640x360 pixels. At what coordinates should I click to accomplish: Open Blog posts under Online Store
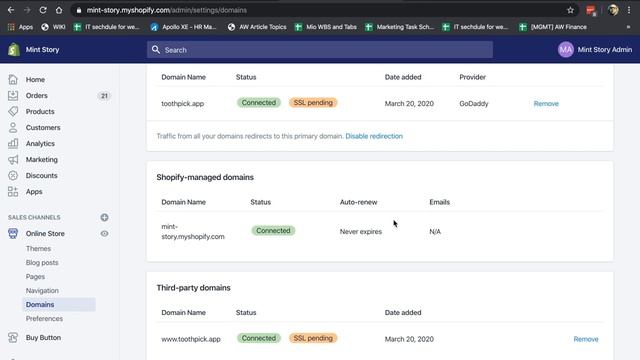point(42,262)
